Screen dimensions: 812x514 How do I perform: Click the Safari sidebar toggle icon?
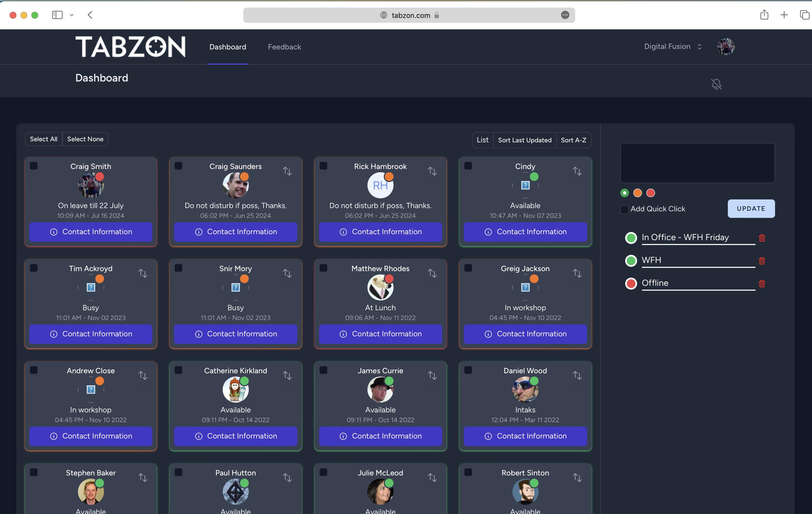pyautogui.click(x=57, y=15)
